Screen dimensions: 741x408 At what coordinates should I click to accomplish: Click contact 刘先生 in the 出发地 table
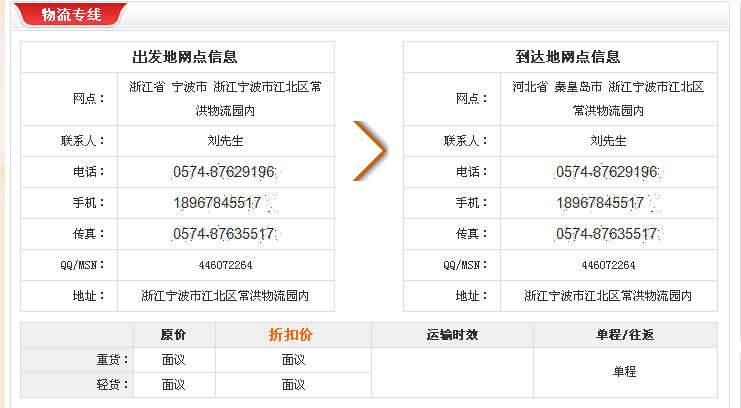click(225, 140)
